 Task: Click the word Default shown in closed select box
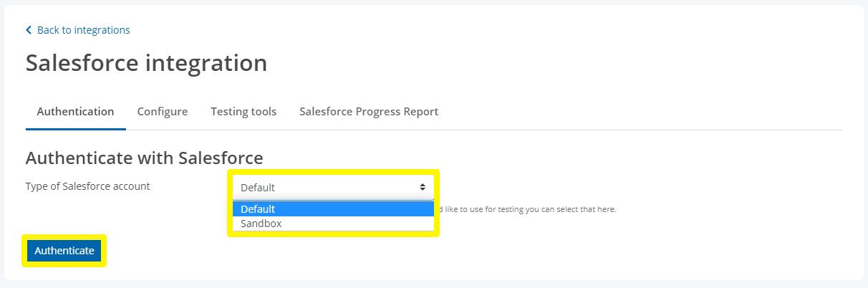258,188
